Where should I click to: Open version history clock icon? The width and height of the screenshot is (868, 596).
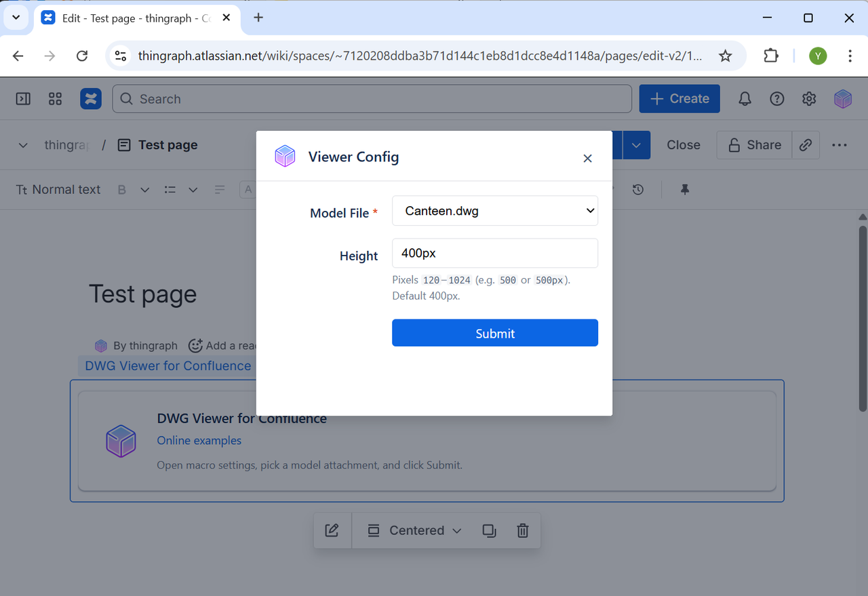pyautogui.click(x=637, y=190)
